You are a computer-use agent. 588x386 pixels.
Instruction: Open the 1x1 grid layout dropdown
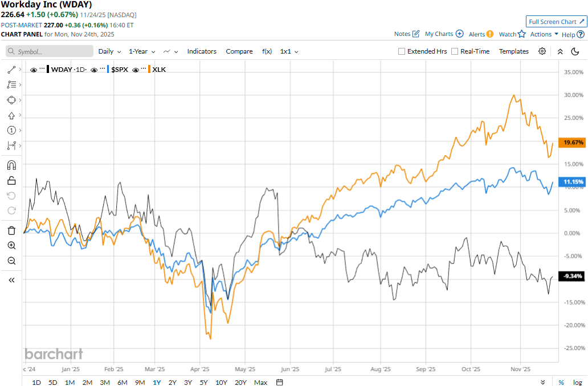[x=289, y=51]
